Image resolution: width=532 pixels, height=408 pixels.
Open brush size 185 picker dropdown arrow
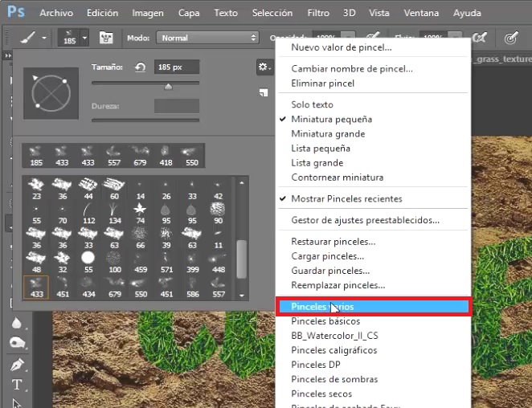84,37
